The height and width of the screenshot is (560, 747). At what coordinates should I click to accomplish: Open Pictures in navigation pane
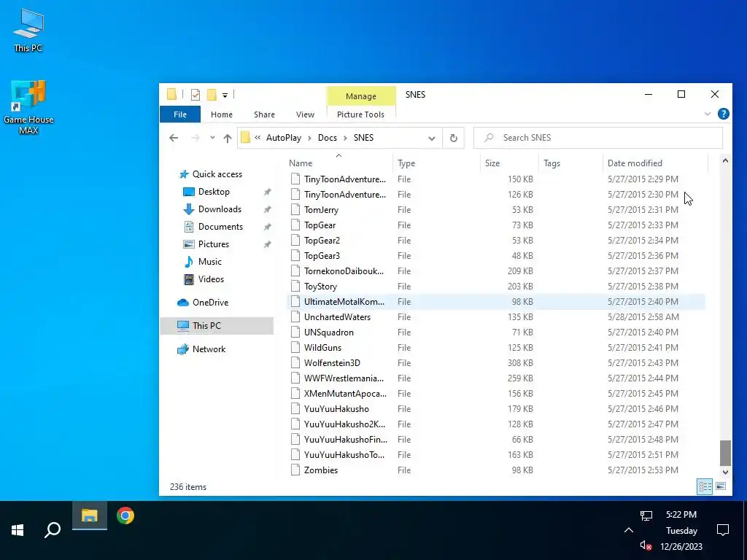pos(213,244)
